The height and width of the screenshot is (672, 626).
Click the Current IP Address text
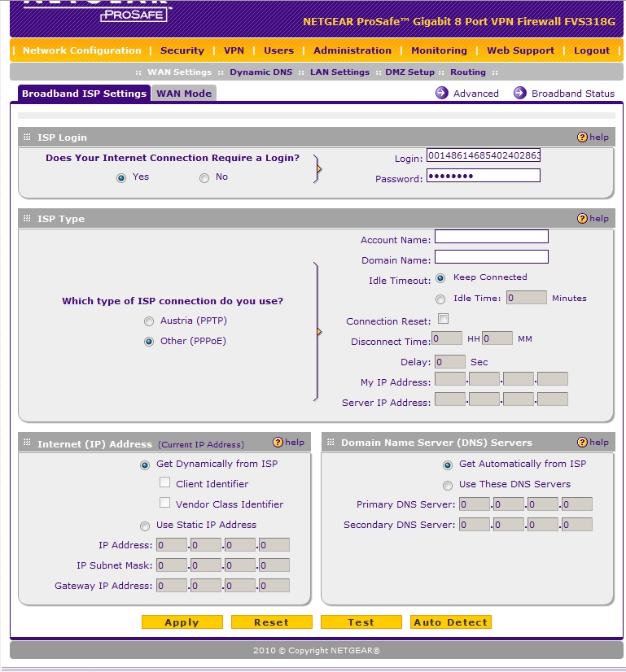click(x=201, y=444)
